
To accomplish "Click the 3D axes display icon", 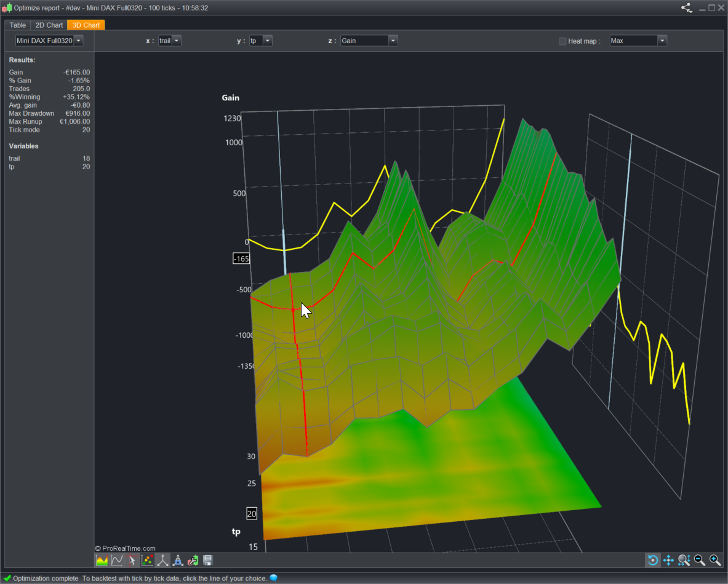I will pos(163,561).
